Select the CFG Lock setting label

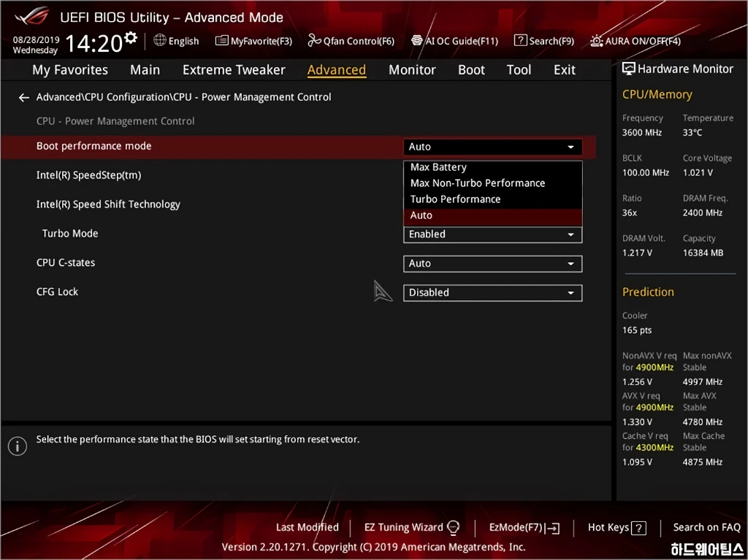point(57,292)
